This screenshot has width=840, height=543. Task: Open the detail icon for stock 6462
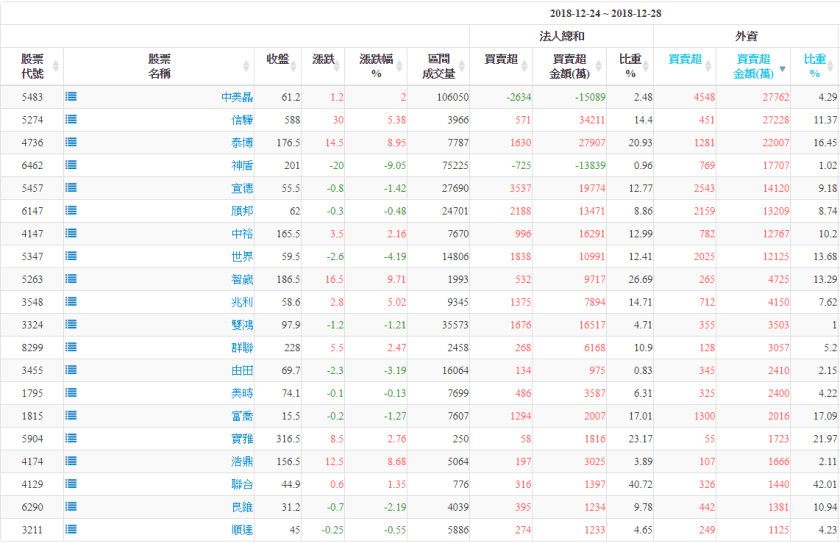tap(71, 165)
